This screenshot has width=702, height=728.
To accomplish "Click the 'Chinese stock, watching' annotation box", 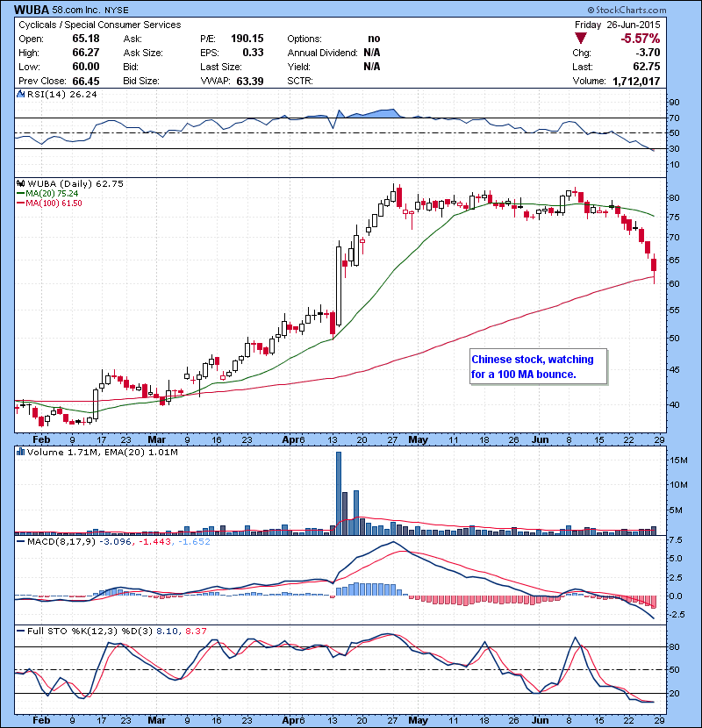I will 538,367.
